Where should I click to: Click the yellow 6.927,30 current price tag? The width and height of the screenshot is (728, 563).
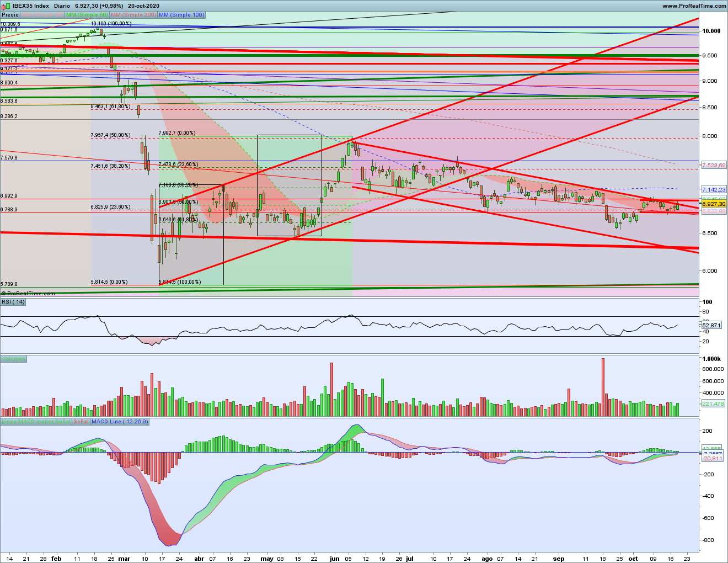(x=714, y=204)
